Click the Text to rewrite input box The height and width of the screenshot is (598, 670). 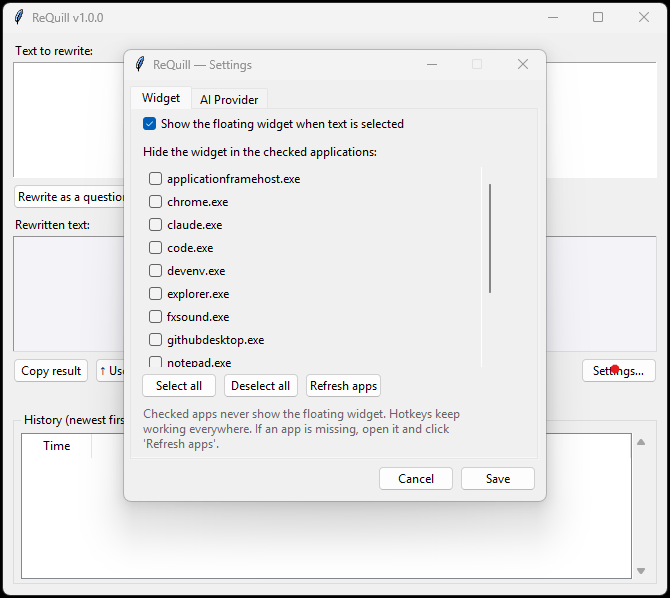[x=69, y=120]
